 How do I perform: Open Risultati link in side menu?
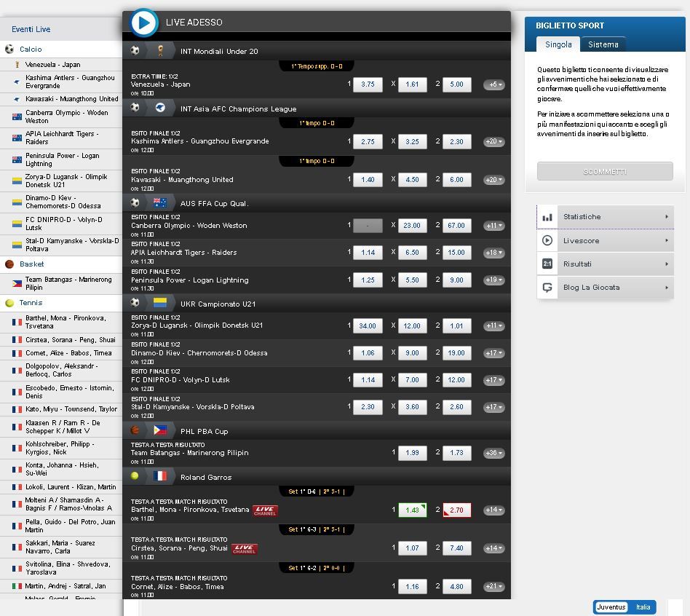tap(605, 264)
